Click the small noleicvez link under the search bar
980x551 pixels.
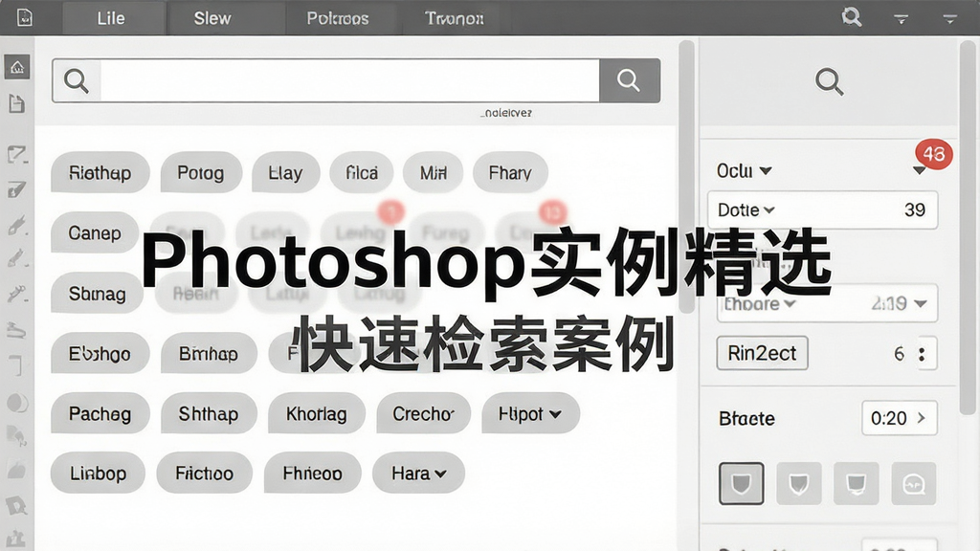(x=506, y=113)
